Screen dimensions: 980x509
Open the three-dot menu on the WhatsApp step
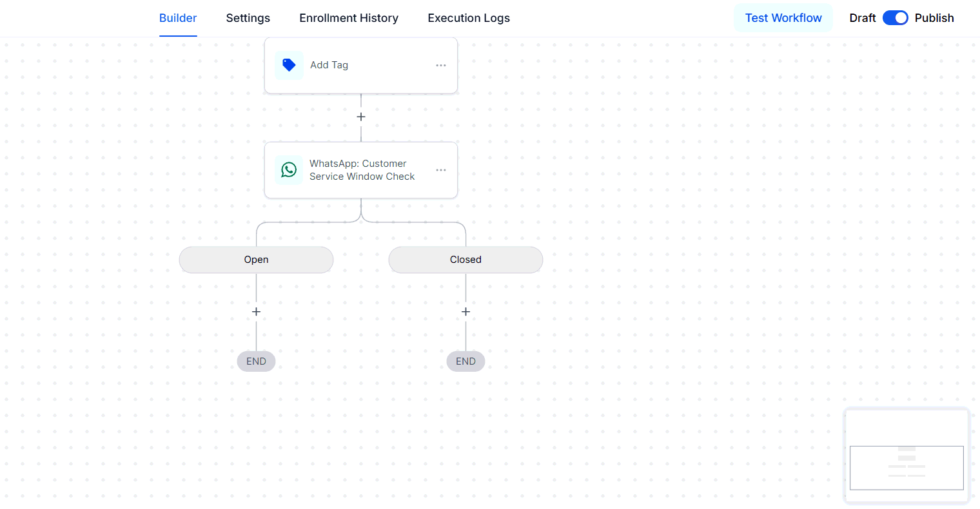pyautogui.click(x=441, y=170)
